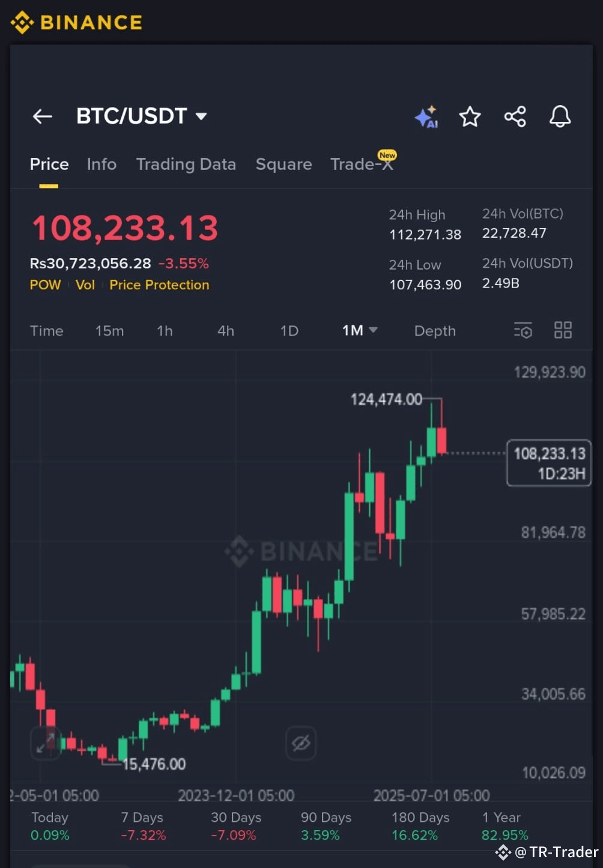Open the 1M interval dropdown arrow
Screen dimensions: 603x868
tap(374, 330)
